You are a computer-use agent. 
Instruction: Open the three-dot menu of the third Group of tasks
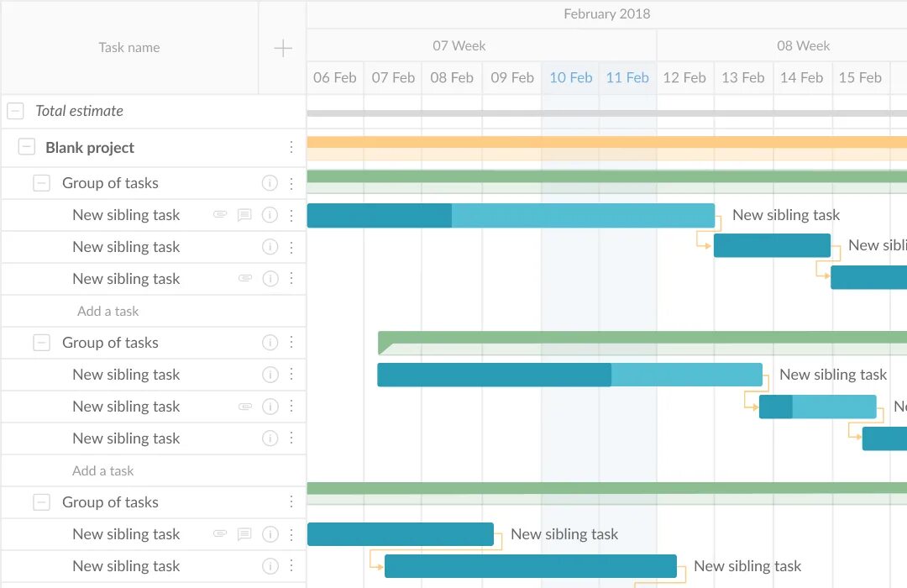(291, 501)
